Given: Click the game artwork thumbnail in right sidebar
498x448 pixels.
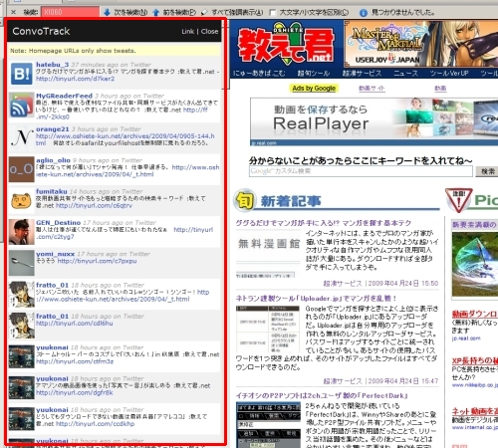Looking at the screenshot, I should point(475,264).
